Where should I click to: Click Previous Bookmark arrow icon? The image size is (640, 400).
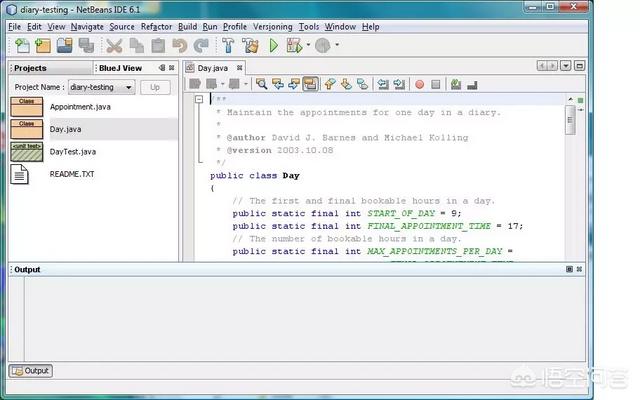[330, 84]
